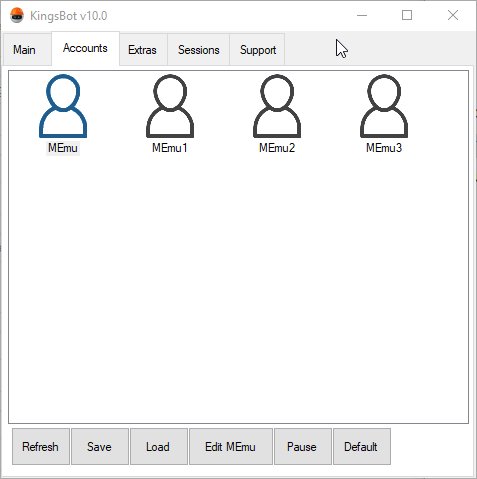Minimize the KingsBot window
Image resolution: width=477 pixels, height=479 pixels.
[x=362, y=15]
